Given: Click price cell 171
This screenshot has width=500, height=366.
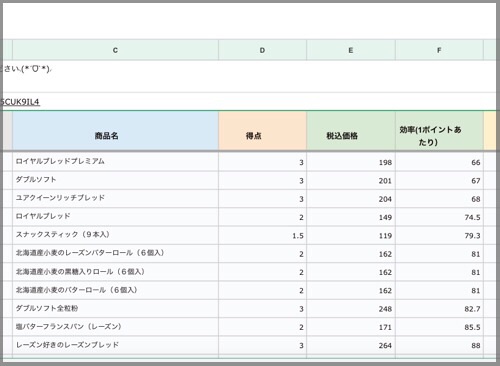Looking at the screenshot, I should pos(351,327).
